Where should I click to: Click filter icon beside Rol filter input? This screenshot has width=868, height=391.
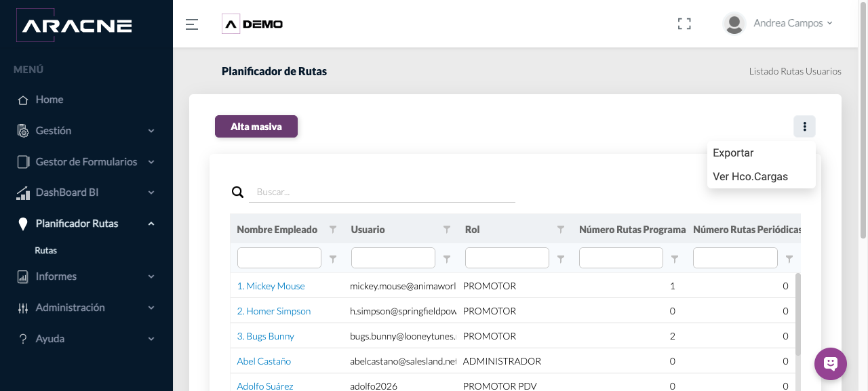[x=561, y=258]
